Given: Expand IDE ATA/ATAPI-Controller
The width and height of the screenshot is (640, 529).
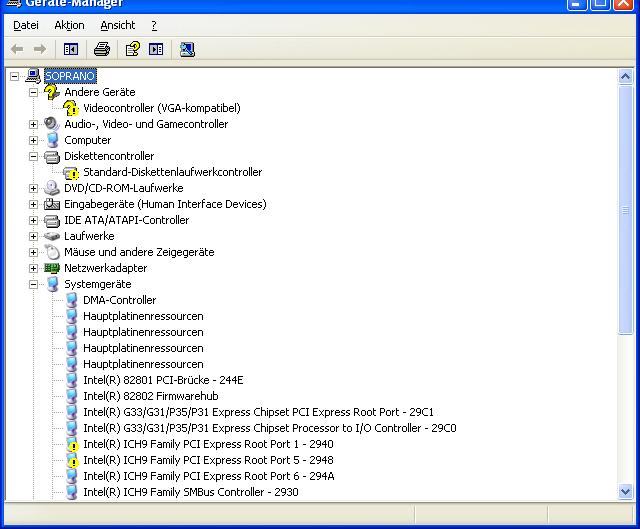Looking at the screenshot, I should (x=33, y=220).
